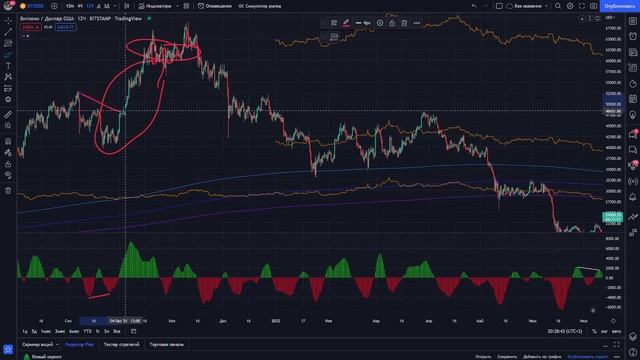Toggle hide all drawings

[x=8, y=175]
